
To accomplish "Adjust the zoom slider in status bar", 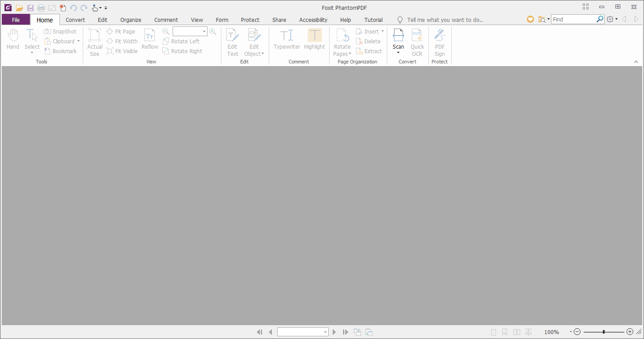I will pos(604,332).
